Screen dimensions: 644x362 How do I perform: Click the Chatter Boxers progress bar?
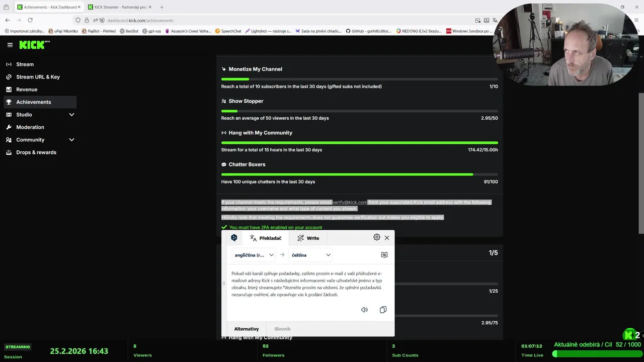click(x=360, y=174)
